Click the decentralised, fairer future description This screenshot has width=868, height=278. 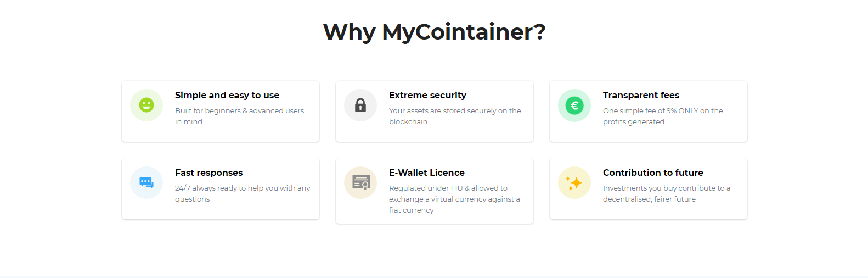click(649, 199)
